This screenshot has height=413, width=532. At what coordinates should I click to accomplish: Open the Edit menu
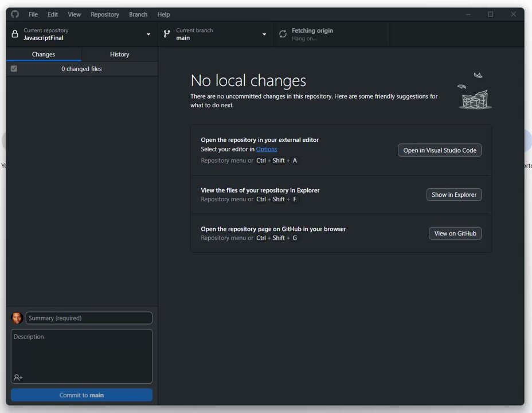tap(53, 14)
